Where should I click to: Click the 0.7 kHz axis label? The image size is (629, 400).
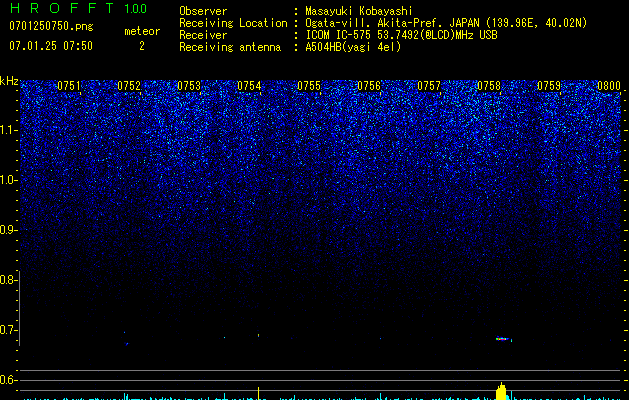click(7, 330)
